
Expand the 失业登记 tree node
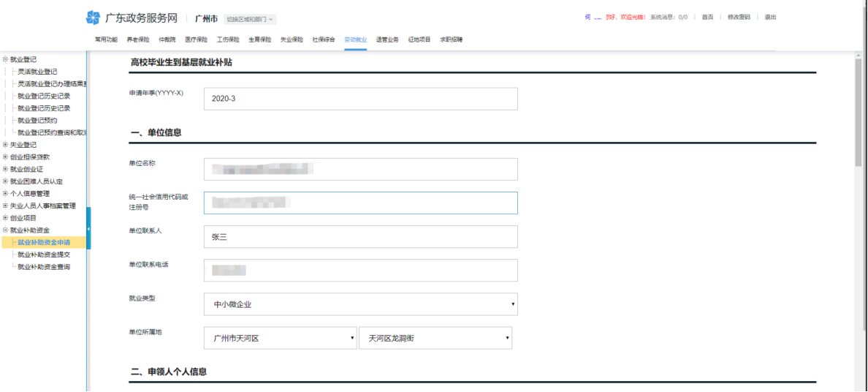click(x=6, y=145)
